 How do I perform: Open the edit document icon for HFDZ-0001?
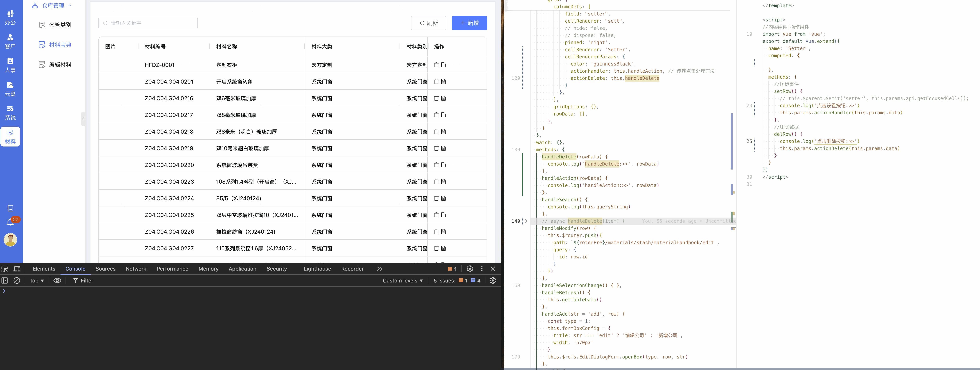pyautogui.click(x=444, y=65)
